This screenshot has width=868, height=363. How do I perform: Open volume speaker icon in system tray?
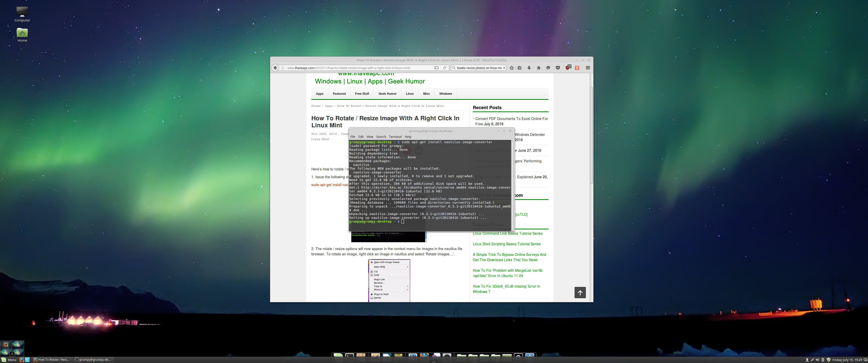click(x=818, y=360)
